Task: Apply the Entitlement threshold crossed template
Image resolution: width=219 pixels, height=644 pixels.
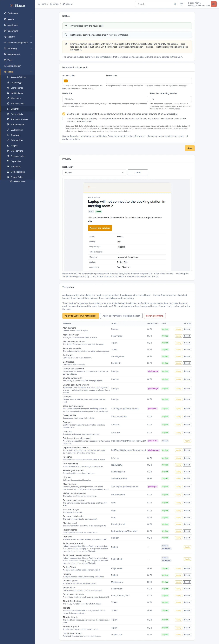Action: pos(187,441)
